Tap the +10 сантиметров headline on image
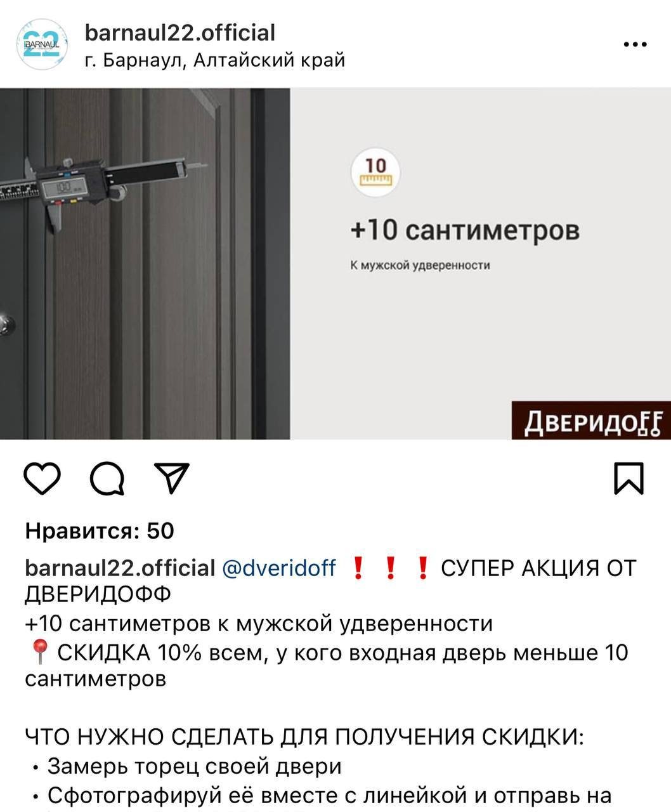 pos(465,230)
